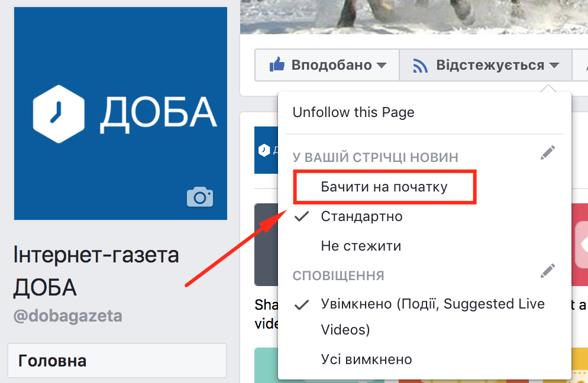Click the cover photo at top

(x=414, y=17)
